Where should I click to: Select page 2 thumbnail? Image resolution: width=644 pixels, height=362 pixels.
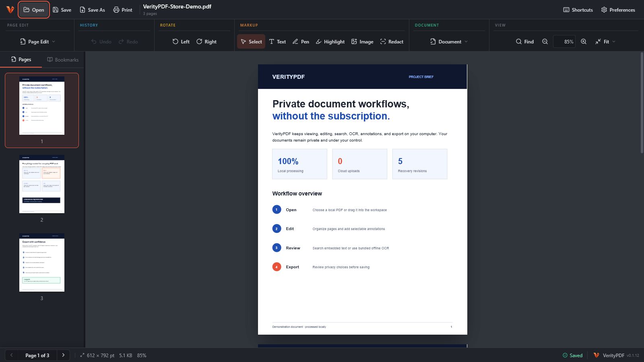pos(42,184)
